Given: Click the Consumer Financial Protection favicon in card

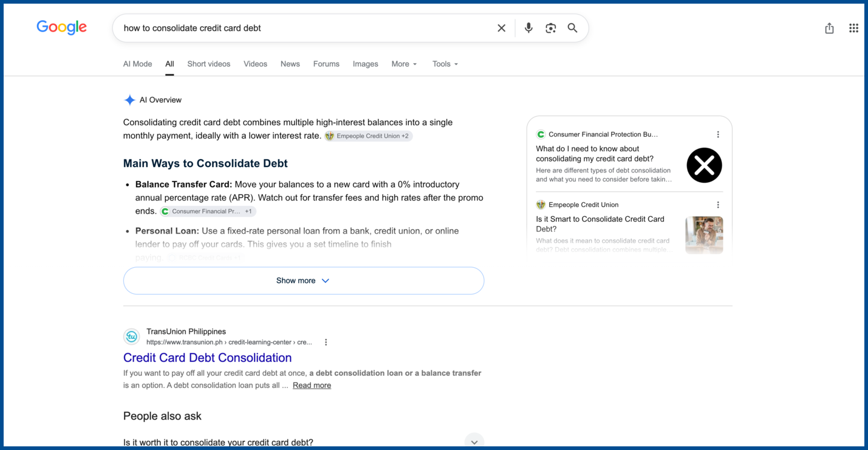Looking at the screenshot, I should pos(541,134).
